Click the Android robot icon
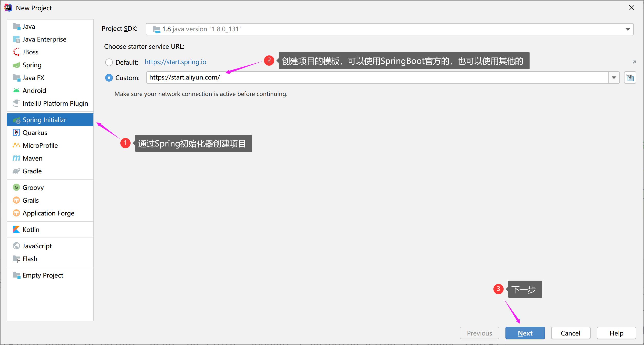 16,91
